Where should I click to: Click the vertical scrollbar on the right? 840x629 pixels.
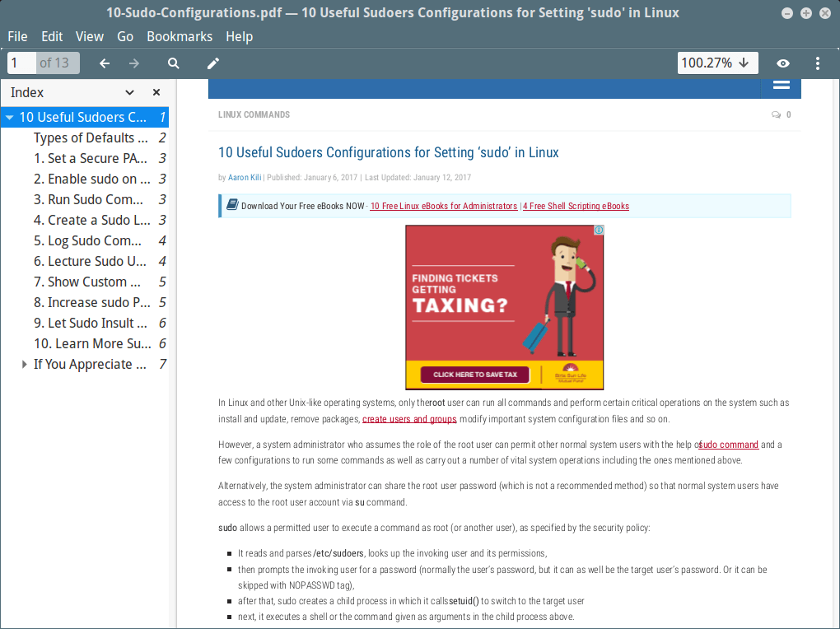click(x=833, y=329)
